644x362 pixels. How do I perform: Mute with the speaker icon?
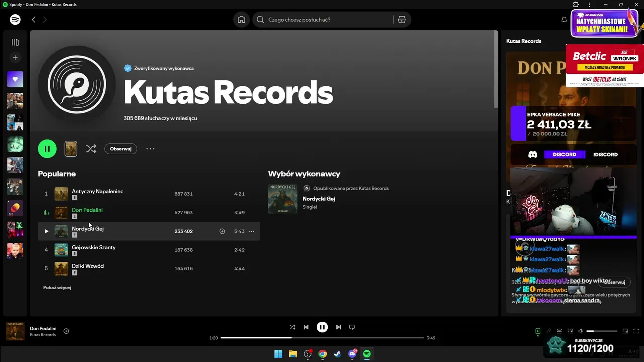click(581, 331)
